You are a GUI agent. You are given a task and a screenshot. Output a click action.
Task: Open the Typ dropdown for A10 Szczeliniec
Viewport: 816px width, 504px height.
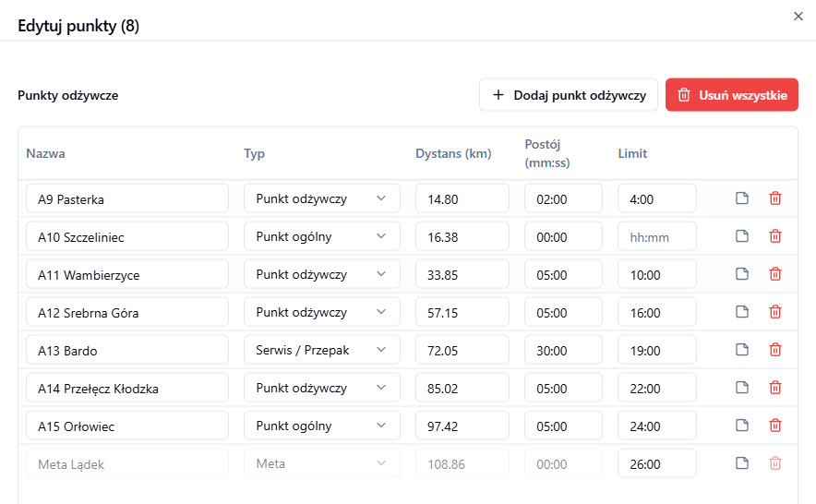tap(321, 236)
